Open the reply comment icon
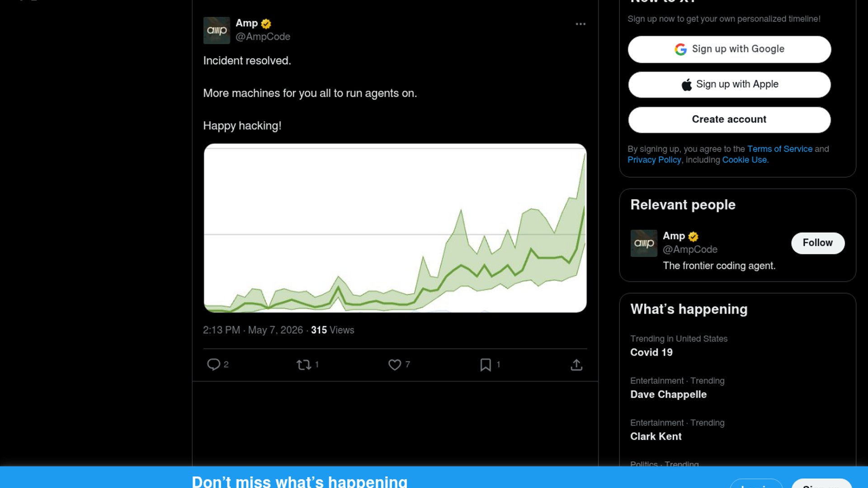This screenshot has height=488, width=868. click(213, 365)
